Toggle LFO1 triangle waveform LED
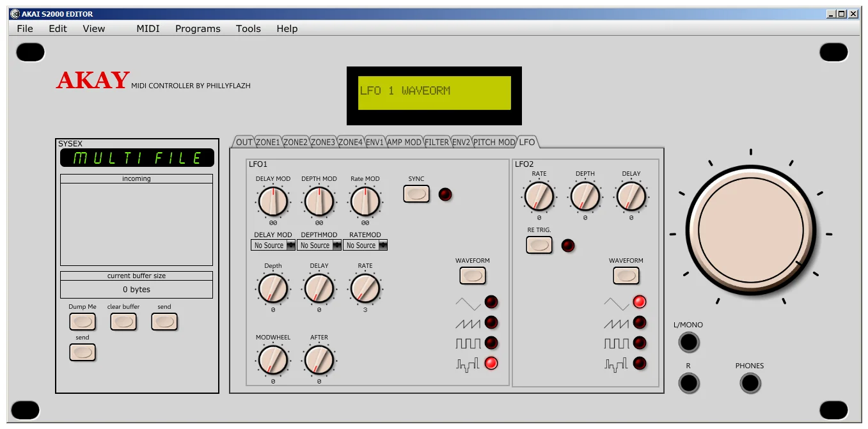Screen dimensions: 868x429 tap(491, 302)
